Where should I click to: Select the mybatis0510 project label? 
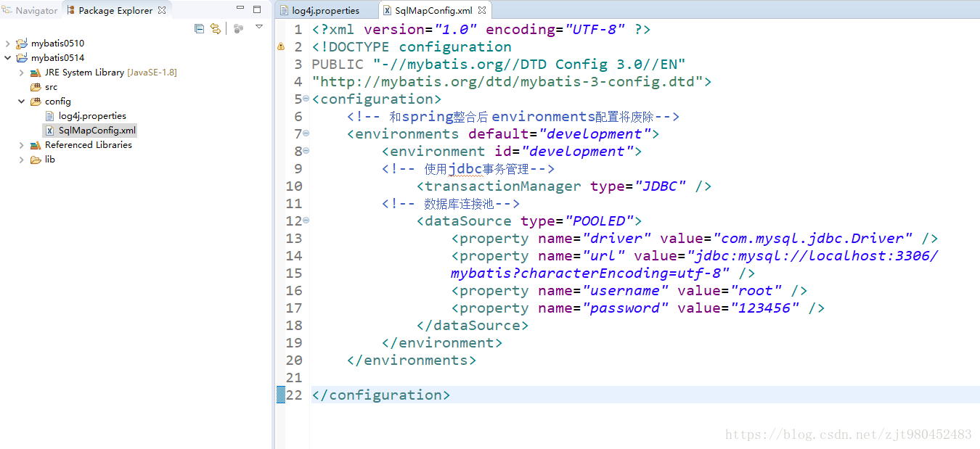click(57, 44)
